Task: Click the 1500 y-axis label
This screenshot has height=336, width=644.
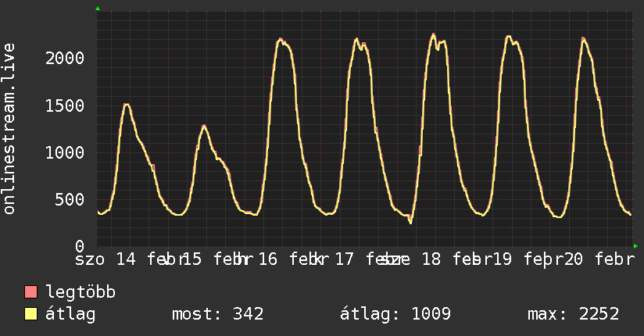Action: pos(65,106)
